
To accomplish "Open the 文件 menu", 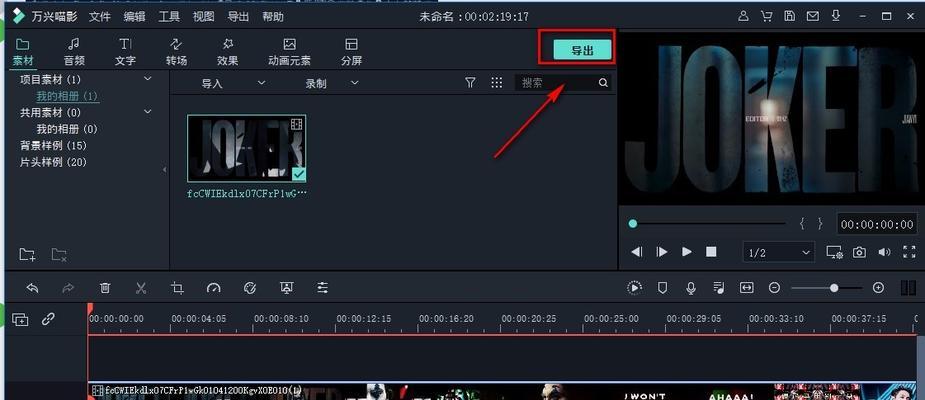I will [100, 17].
